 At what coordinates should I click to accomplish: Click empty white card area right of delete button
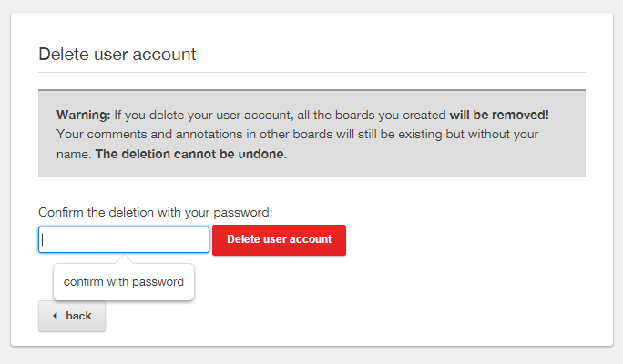click(x=465, y=239)
